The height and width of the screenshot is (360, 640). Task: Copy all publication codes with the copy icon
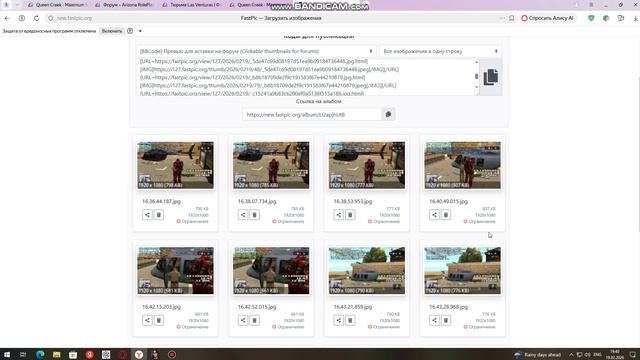pos(491,77)
